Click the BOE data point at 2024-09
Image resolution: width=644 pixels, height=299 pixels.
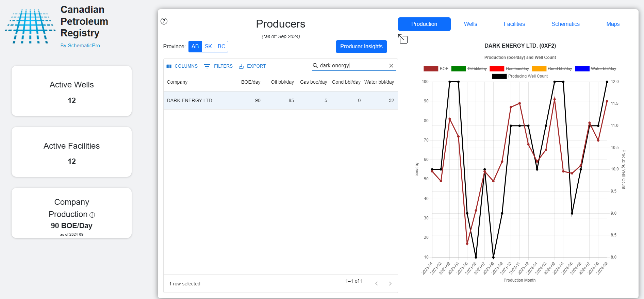(607, 101)
